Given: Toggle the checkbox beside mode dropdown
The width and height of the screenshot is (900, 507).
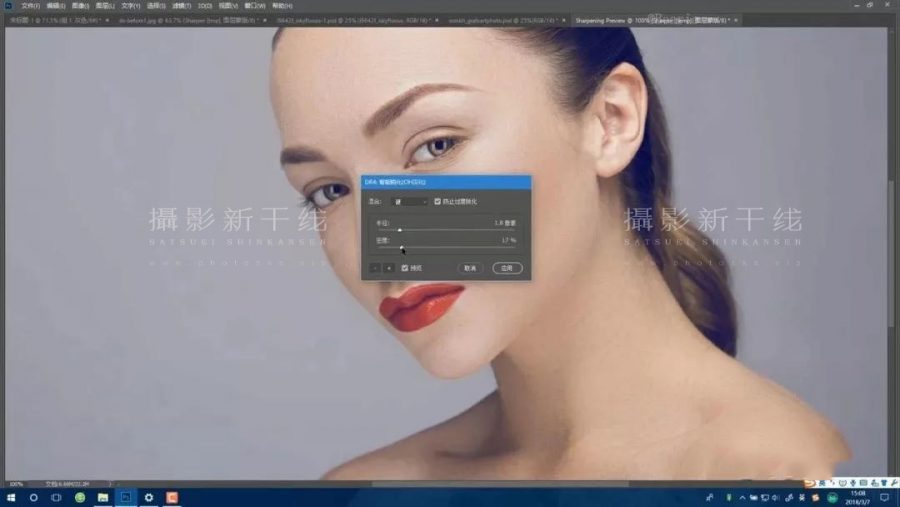Looking at the screenshot, I should 437,202.
